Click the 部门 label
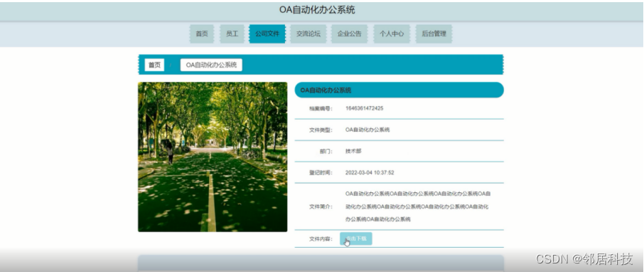The image size is (644, 272). pyautogui.click(x=326, y=152)
